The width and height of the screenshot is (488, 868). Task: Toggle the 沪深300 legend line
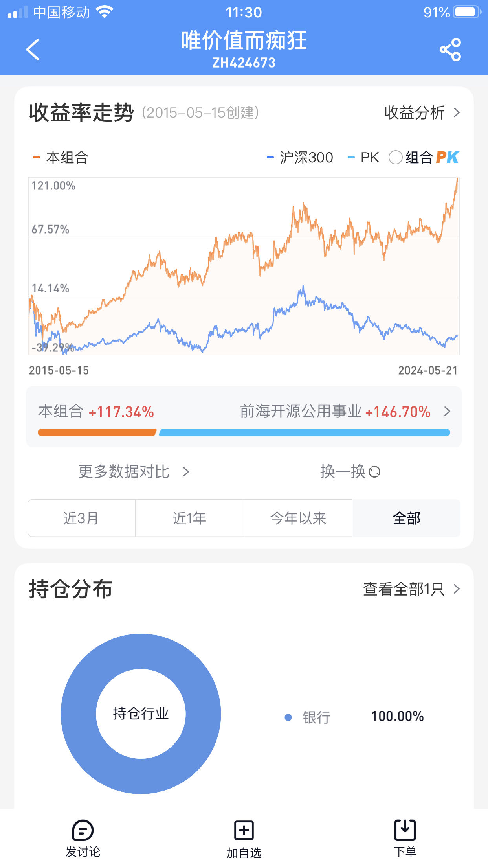(x=300, y=158)
